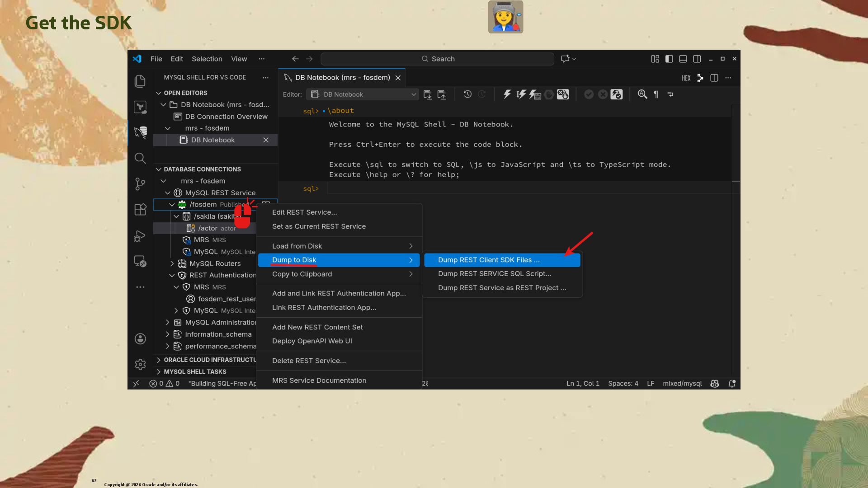Click the Search command center field
This screenshot has height=488, width=868.
coord(437,59)
